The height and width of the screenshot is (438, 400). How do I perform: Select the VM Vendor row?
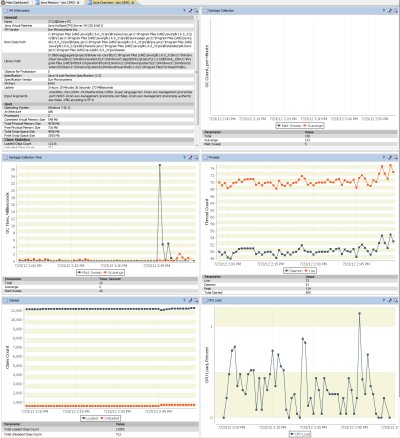pyautogui.click(x=98, y=29)
